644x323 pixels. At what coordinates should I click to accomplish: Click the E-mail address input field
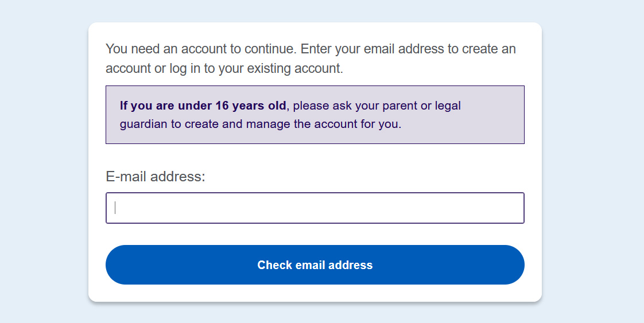click(315, 208)
